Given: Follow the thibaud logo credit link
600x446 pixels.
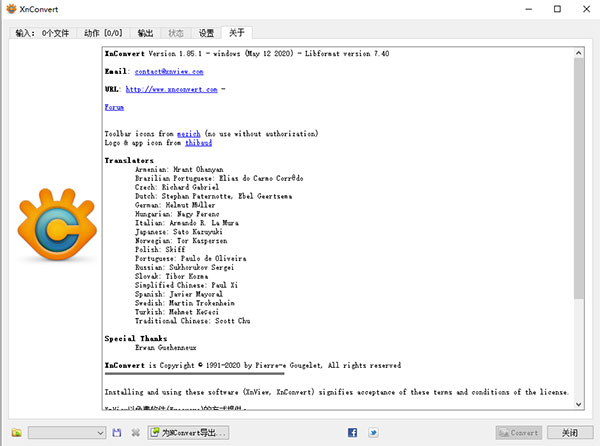Looking at the screenshot, I should pos(198,143).
